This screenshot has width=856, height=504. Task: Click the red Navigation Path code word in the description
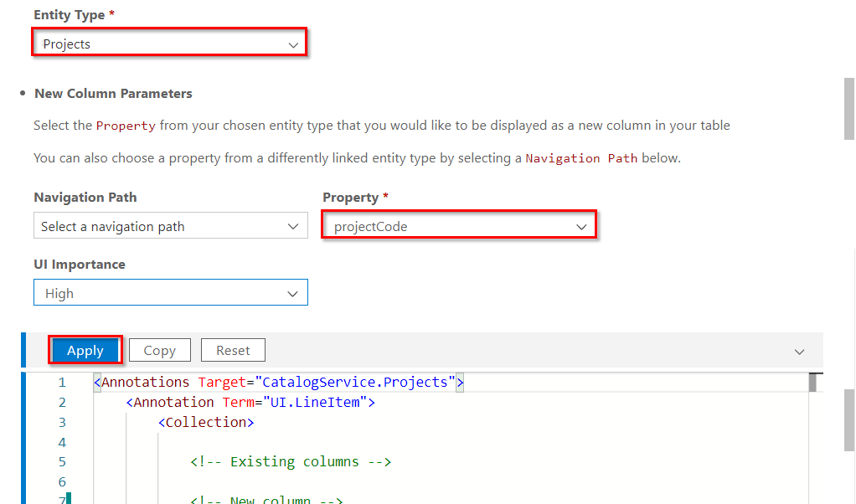pos(581,159)
